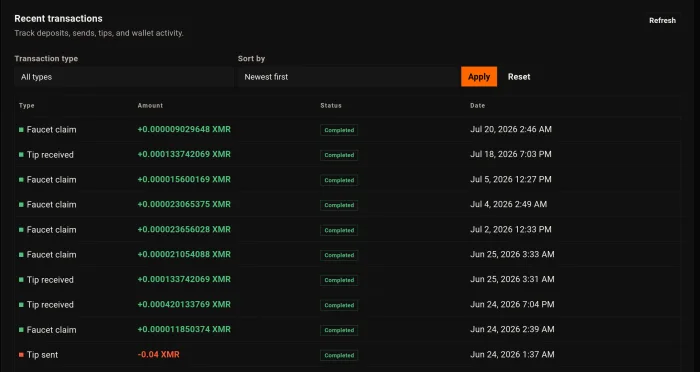
Task: Open the Sort by 'Newest first' dropdown
Action: pos(348,77)
